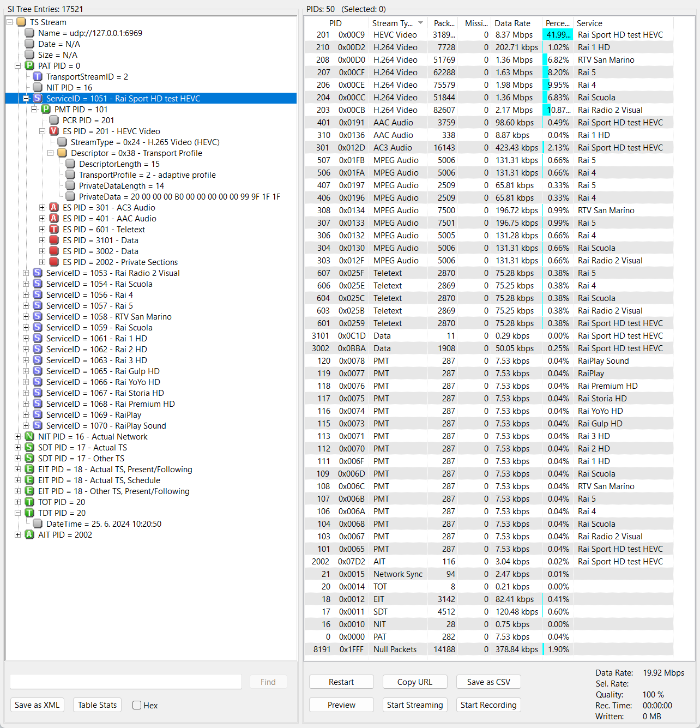Click the 9.95% percentage bar of PID 206
The width and height of the screenshot is (700, 728).
(x=558, y=85)
